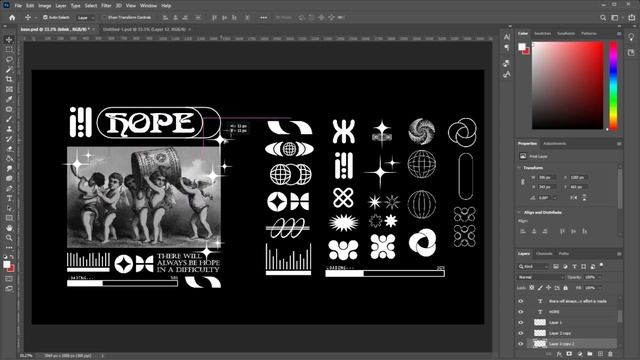Select the Crop tool
The width and height of the screenshot is (640, 360).
tap(9, 79)
